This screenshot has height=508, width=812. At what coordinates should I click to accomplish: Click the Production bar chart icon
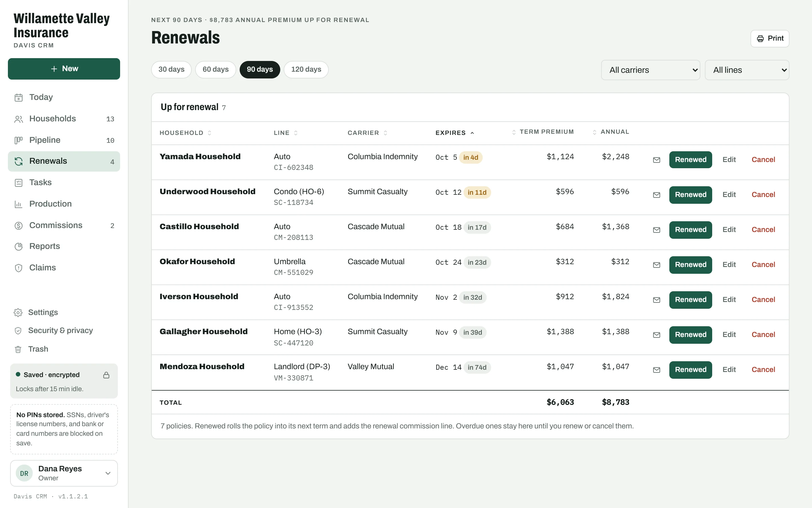pos(18,204)
